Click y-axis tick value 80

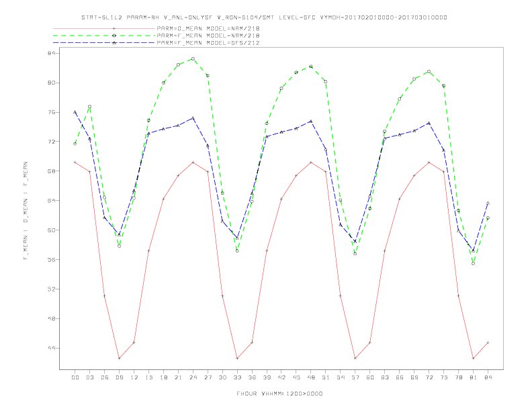[x=52, y=83]
